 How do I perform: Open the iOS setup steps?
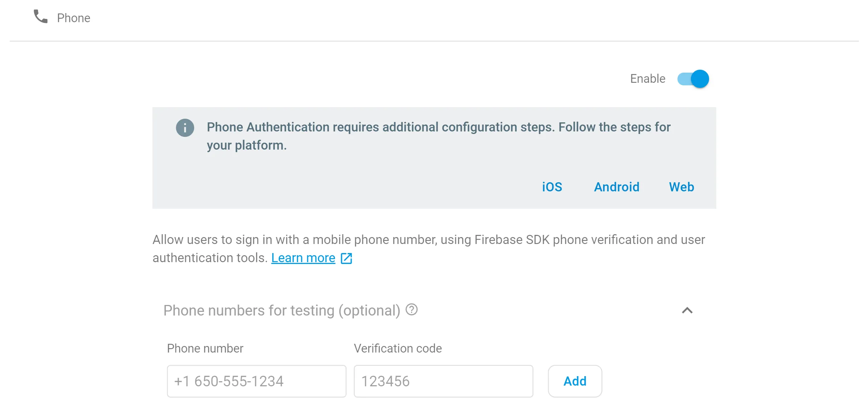point(552,187)
